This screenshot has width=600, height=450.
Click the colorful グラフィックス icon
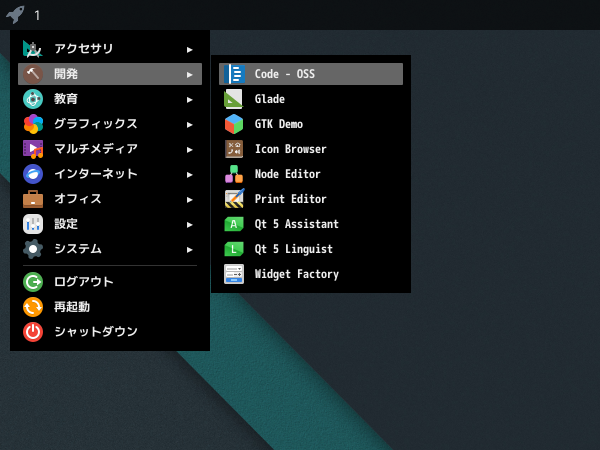33,124
